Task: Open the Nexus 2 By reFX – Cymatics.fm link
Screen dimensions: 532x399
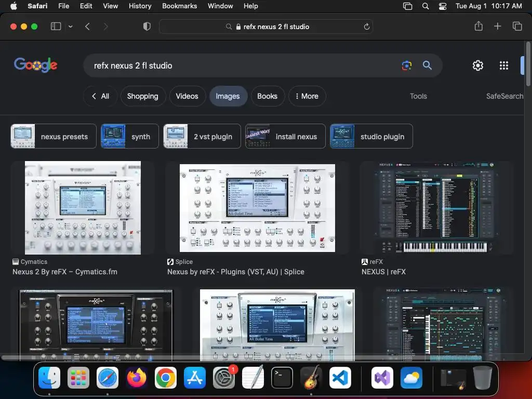Action: pyautogui.click(x=65, y=272)
